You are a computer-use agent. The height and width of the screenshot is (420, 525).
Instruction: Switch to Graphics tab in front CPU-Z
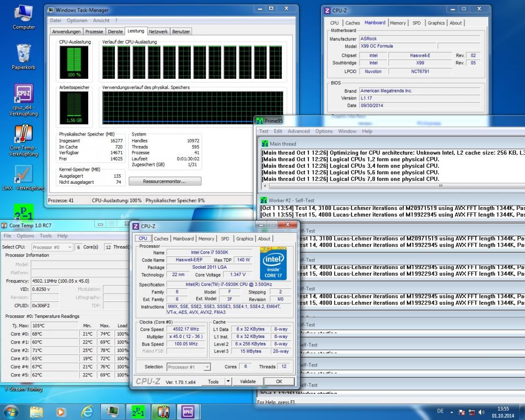click(244, 239)
